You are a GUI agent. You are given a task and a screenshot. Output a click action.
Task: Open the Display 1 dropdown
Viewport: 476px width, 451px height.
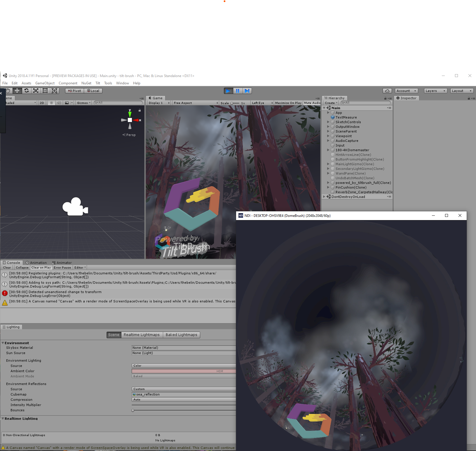(159, 103)
